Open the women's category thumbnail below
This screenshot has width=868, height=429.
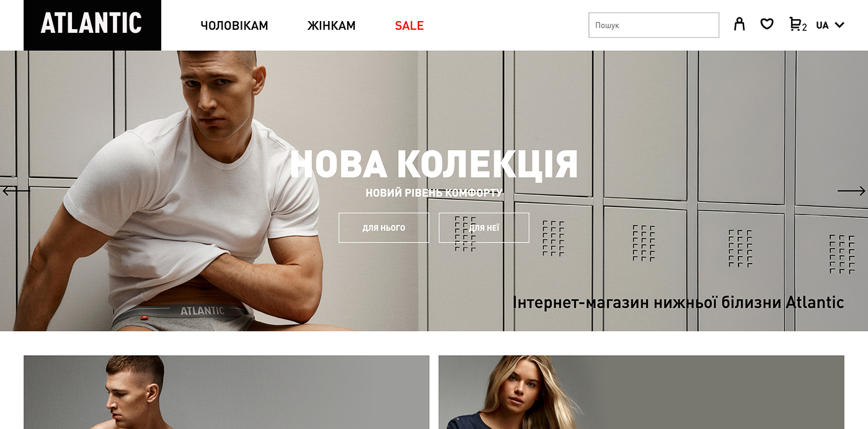click(x=641, y=392)
